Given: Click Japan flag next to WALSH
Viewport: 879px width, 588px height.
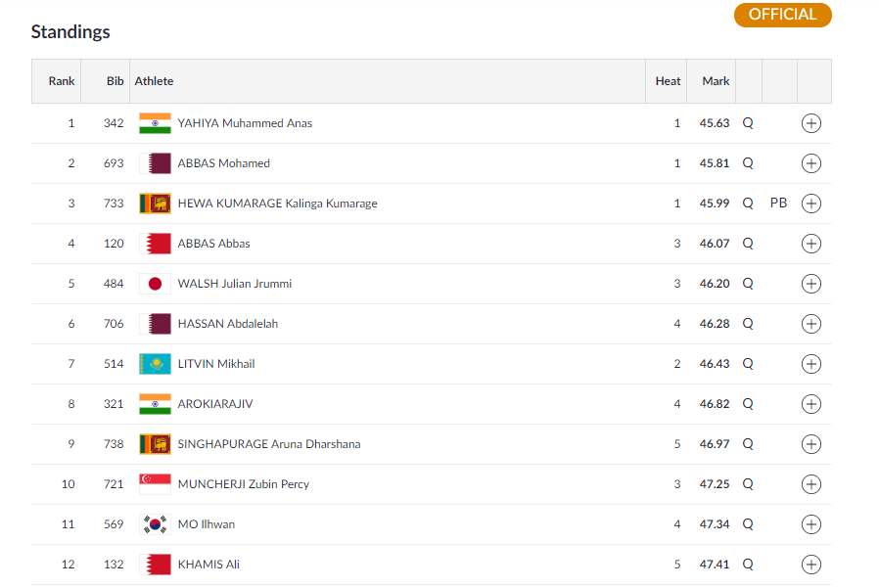Looking at the screenshot, I should 155,284.
